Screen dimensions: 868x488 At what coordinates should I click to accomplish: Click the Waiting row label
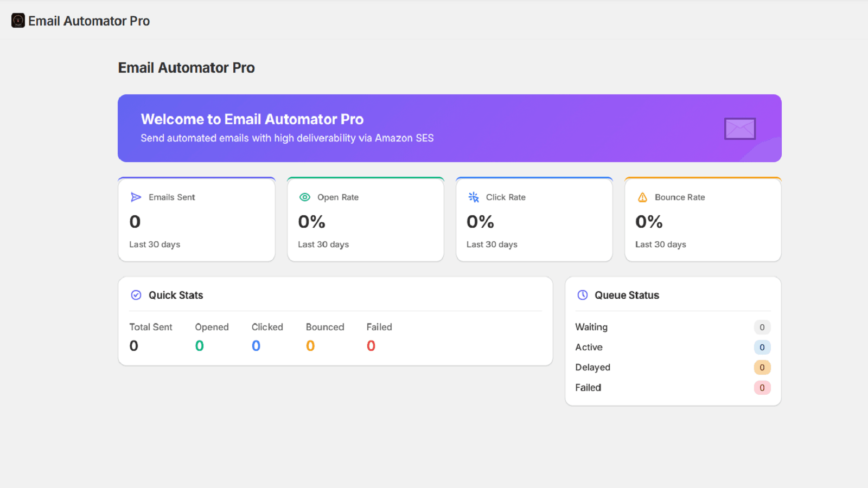tap(591, 327)
